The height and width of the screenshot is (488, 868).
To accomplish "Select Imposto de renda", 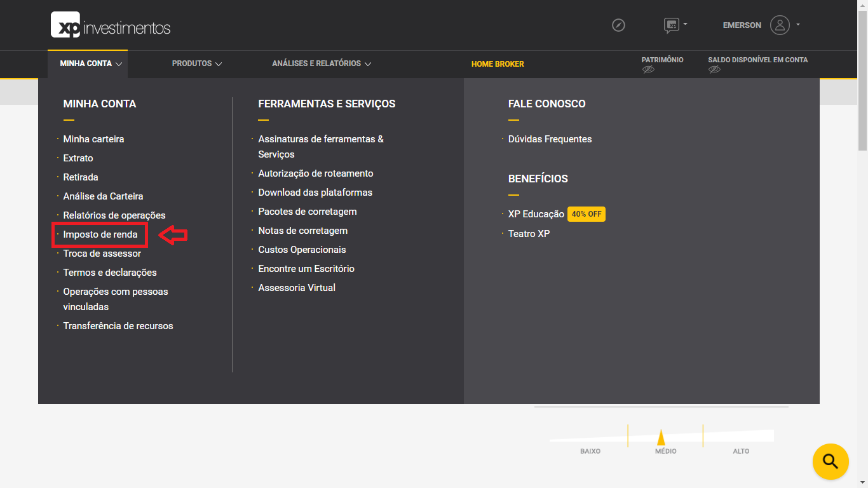I will tap(100, 234).
